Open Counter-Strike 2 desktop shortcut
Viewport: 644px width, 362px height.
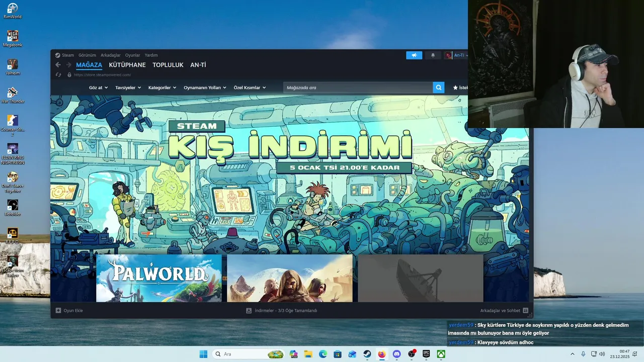(13, 126)
